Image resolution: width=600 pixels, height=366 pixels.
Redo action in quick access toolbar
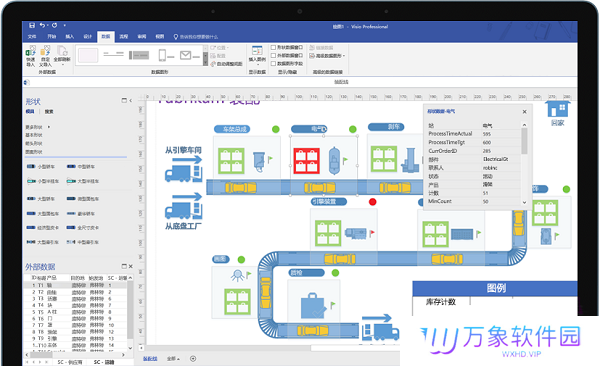coord(54,25)
